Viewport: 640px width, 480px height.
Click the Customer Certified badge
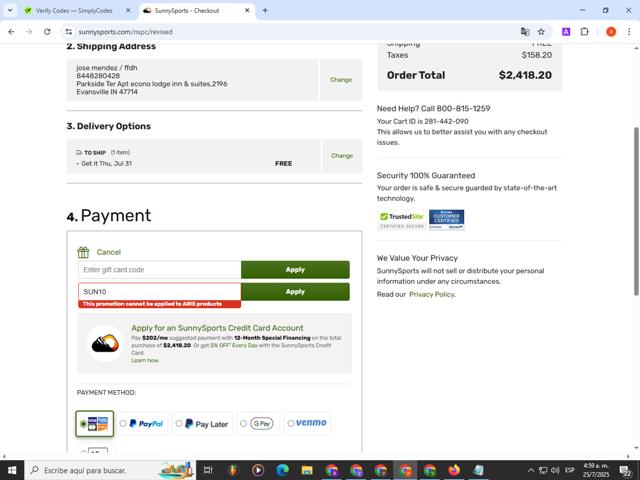point(446,220)
